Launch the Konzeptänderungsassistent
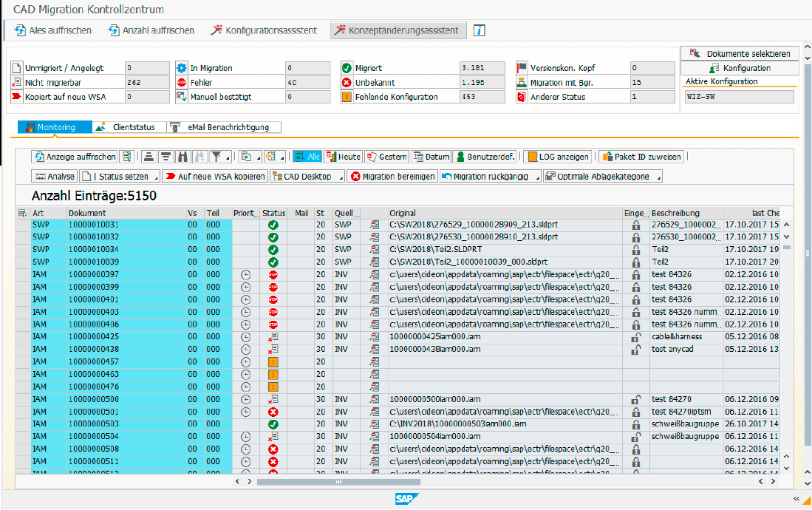Viewport: 812px width, 510px height. [x=398, y=30]
